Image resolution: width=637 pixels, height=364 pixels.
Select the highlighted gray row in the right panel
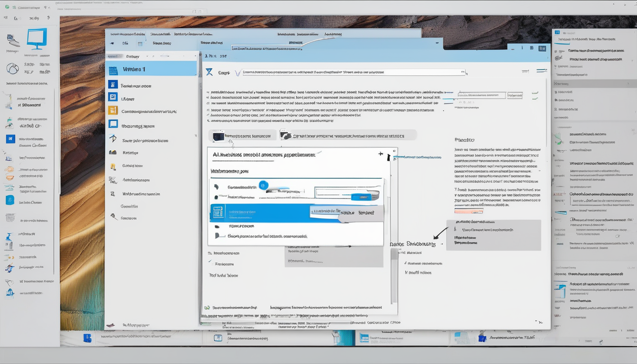pos(595,83)
